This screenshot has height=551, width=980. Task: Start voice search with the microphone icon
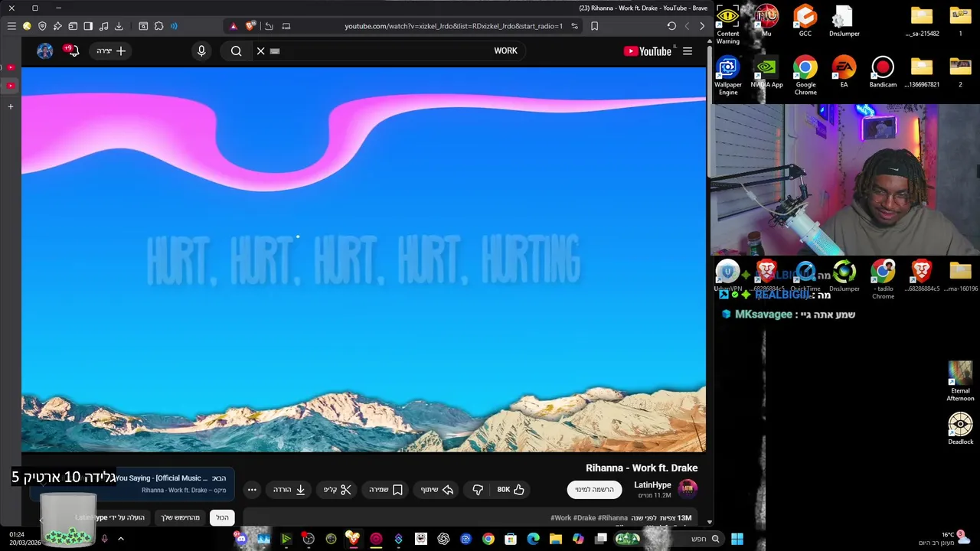(x=201, y=51)
